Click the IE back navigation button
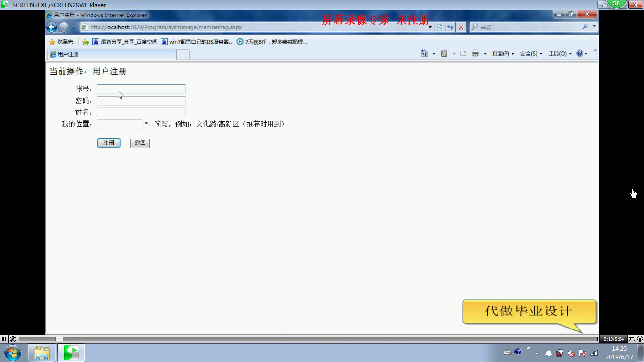The height and width of the screenshot is (362, 644). click(x=51, y=27)
